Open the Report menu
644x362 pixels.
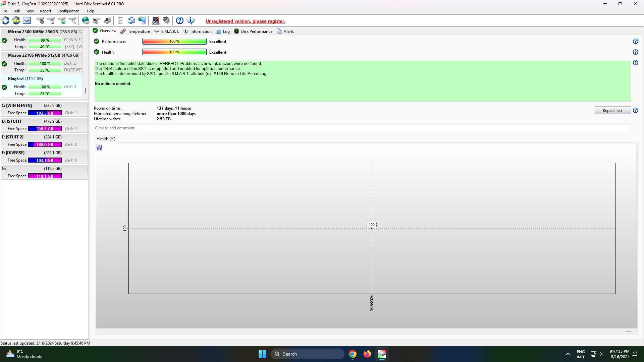coord(45,11)
